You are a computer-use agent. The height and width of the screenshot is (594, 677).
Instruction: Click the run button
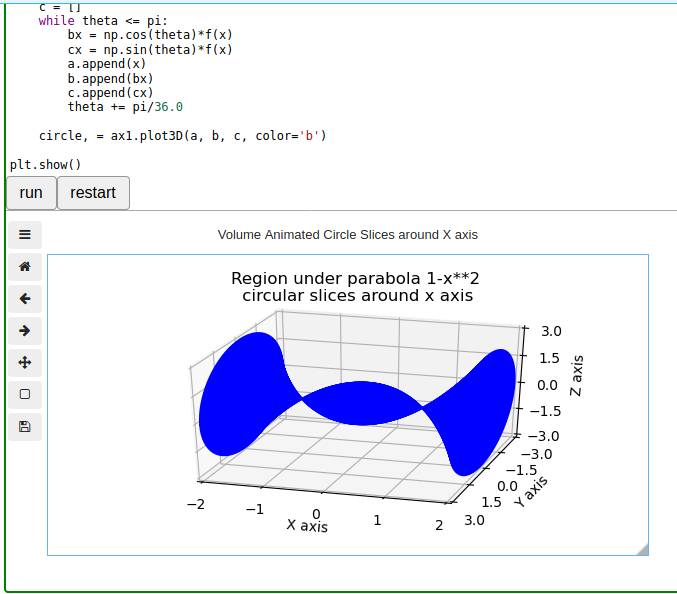31,193
